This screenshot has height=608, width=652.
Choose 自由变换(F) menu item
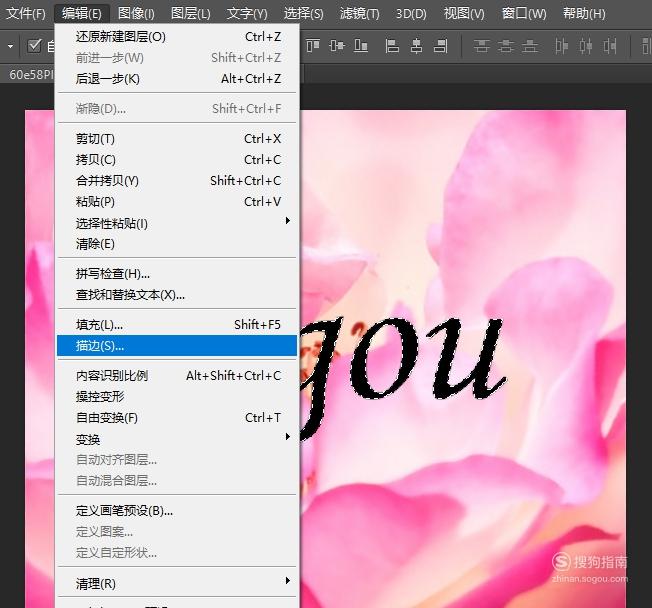point(177,418)
